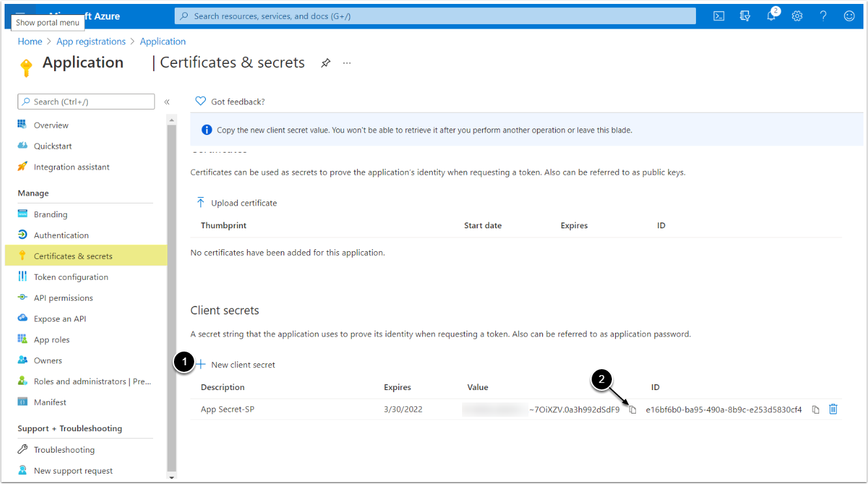Select Token configuration in sidebar
Viewport: 868px width, 484px height.
tap(71, 277)
